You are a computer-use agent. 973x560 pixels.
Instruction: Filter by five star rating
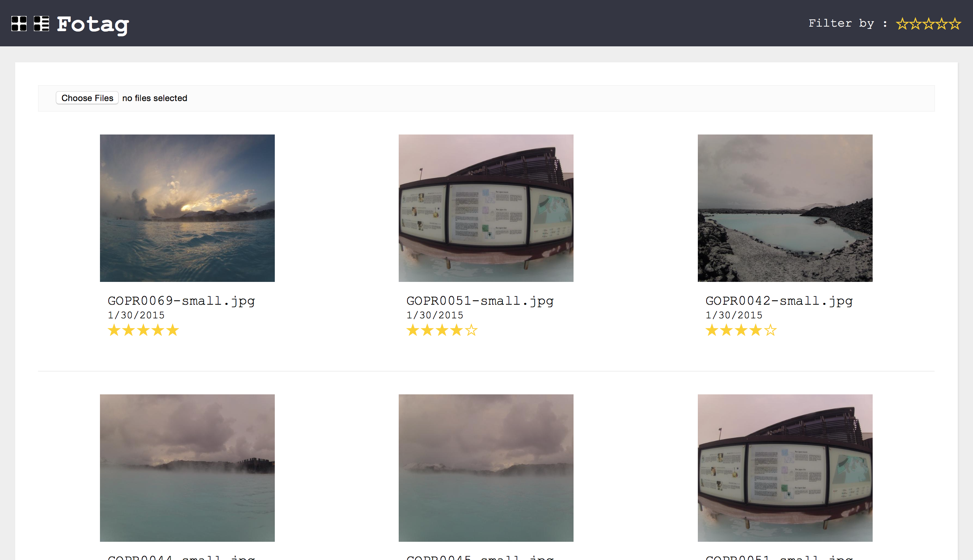(x=955, y=24)
